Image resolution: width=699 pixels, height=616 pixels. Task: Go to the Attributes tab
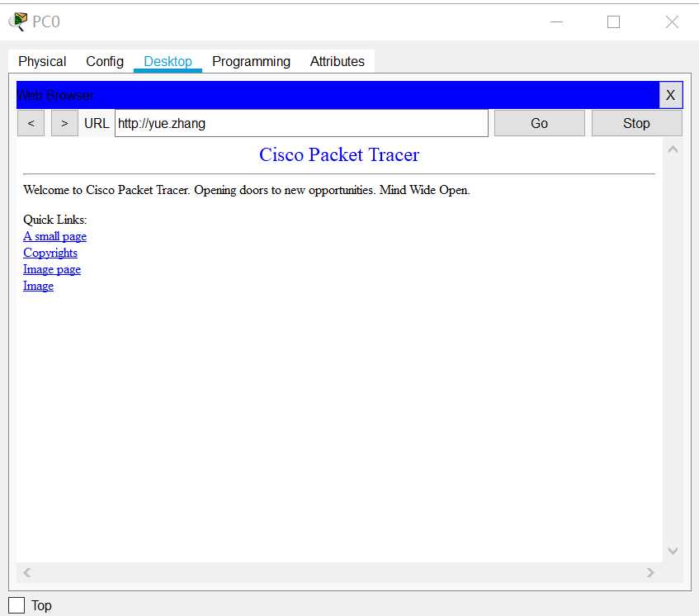(337, 61)
